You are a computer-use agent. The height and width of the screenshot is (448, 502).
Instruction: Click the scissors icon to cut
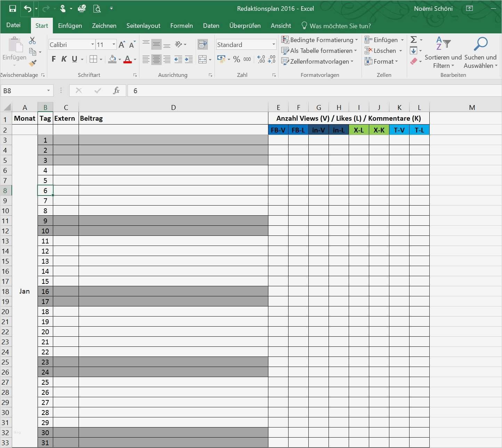(x=32, y=40)
